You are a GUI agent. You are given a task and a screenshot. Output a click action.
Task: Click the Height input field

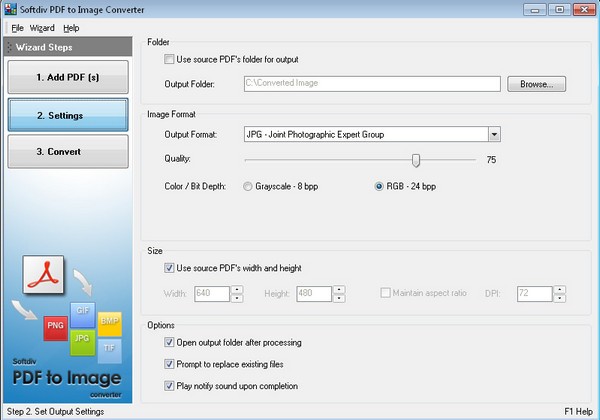pyautogui.click(x=314, y=294)
